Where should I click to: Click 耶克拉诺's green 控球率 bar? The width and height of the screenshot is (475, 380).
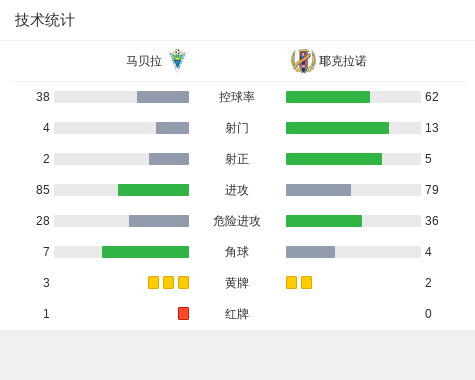click(328, 97)
